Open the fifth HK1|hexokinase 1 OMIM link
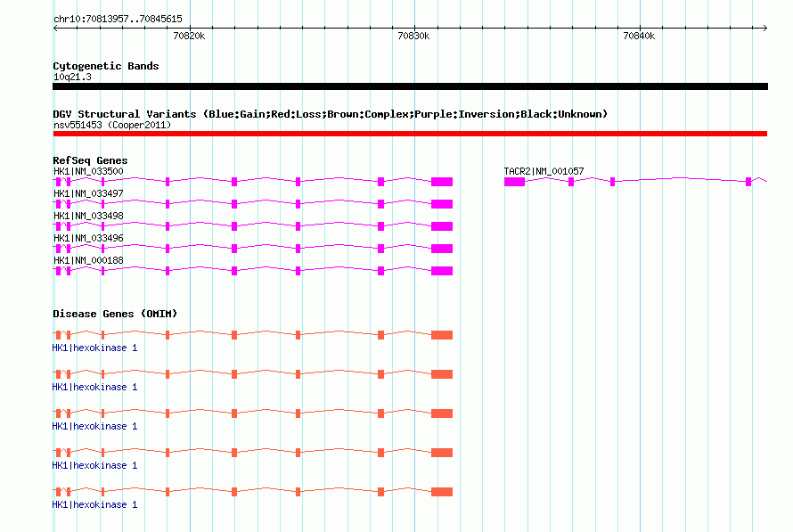793x532 pixels. pos(94,504)
